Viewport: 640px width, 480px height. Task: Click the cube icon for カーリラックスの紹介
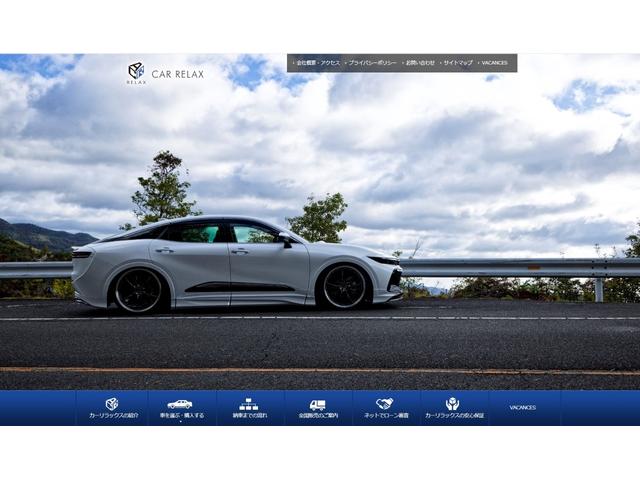point(112,403)
